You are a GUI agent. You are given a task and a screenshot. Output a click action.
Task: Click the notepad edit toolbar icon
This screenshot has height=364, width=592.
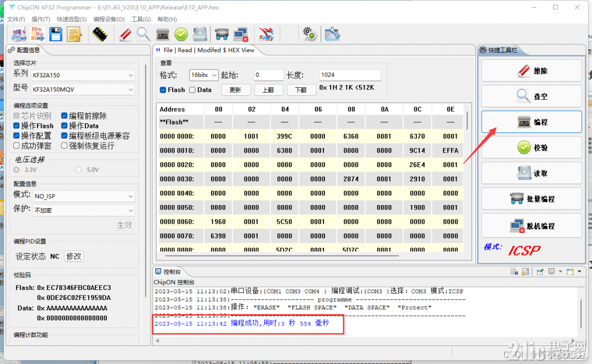pos(74,35)
